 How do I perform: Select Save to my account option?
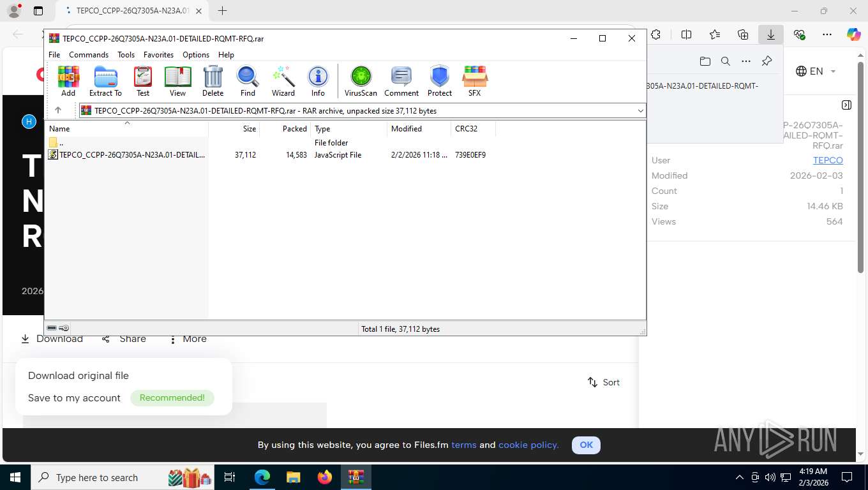pos(74,398)
